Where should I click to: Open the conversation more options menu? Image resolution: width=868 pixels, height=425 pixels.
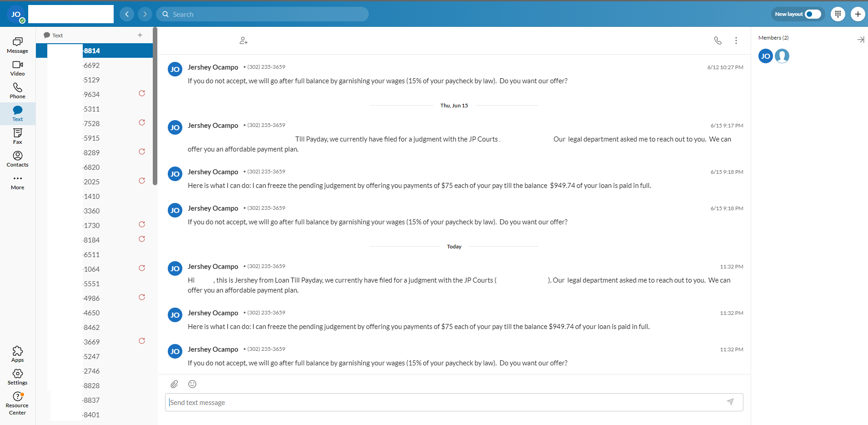[x=736, y=40]
